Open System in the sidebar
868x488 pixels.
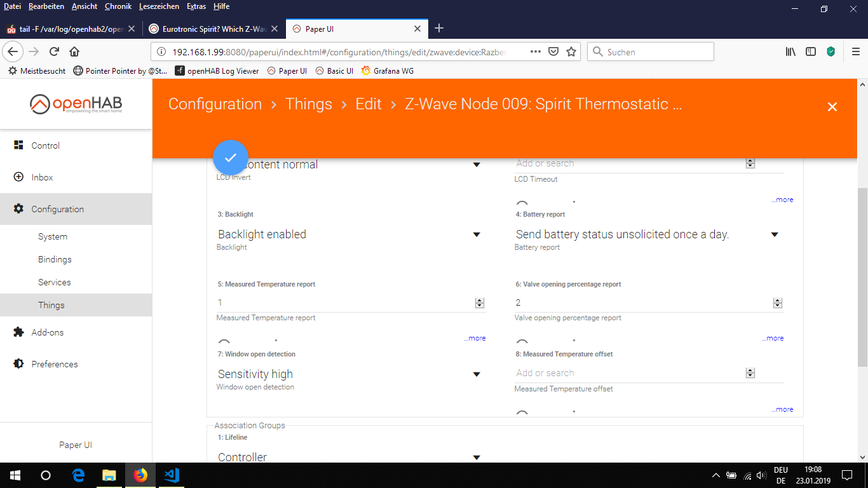pos(53,236)
